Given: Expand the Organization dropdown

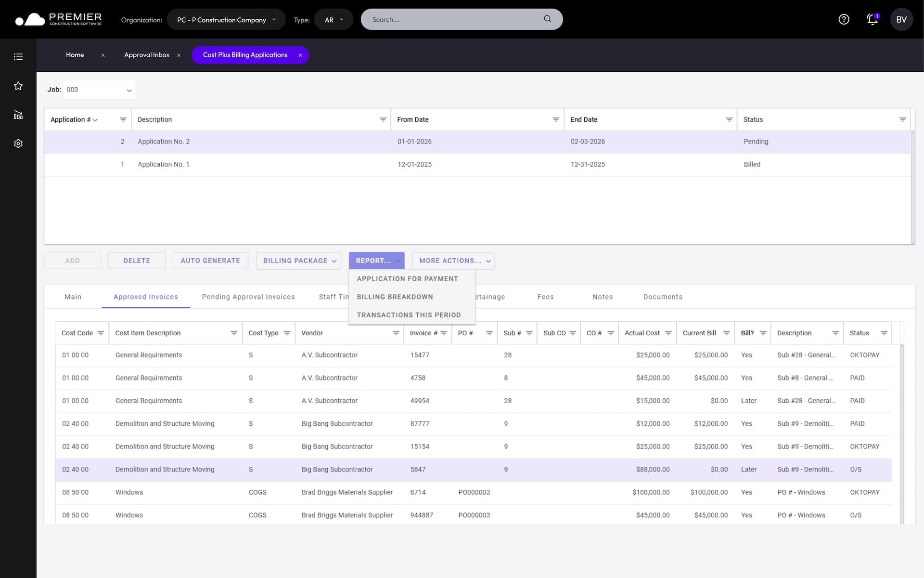Looking at the screenshot, I should point(226,20).
